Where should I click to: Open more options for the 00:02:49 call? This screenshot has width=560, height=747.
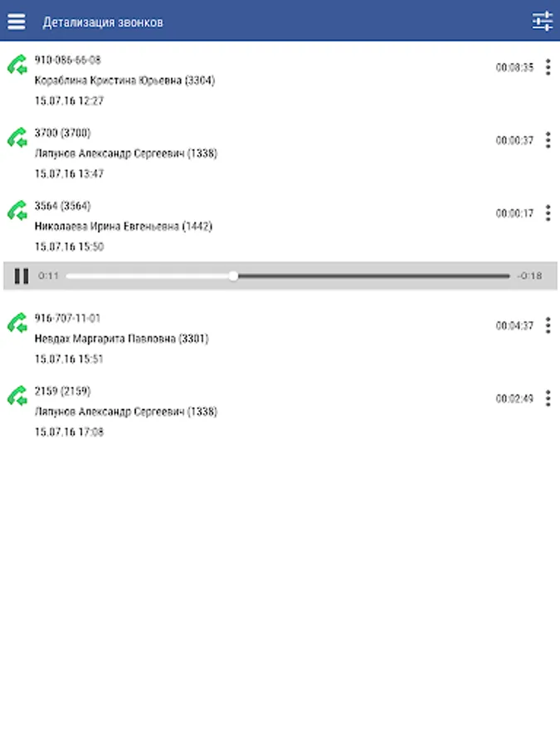pyautogui.click(x=548, y=398)
